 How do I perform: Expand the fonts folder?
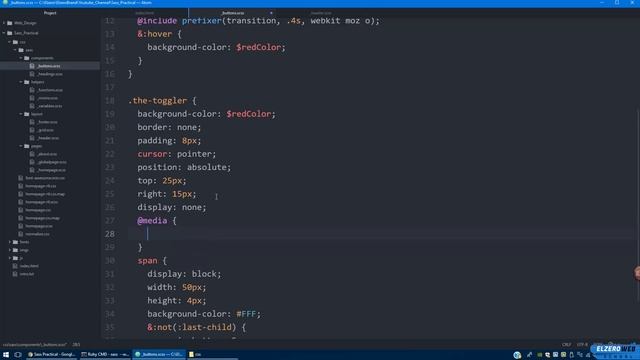point(10,242)
